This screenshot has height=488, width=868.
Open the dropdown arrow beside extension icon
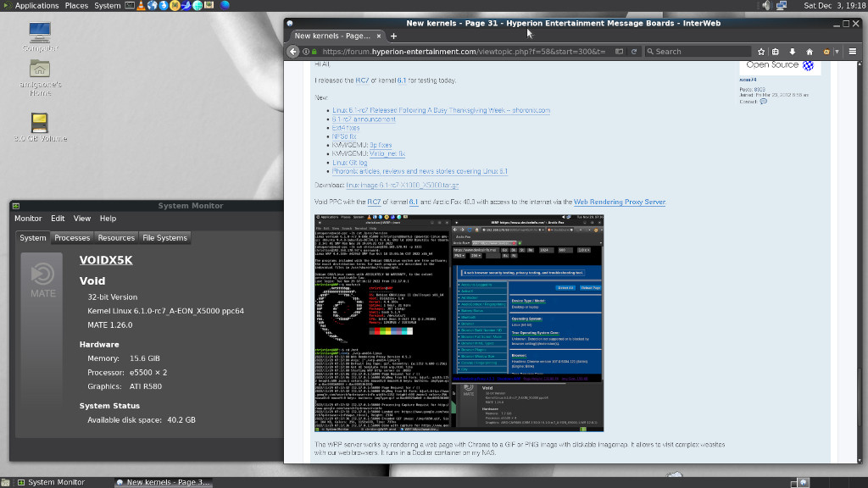click(x=837, y=52)
